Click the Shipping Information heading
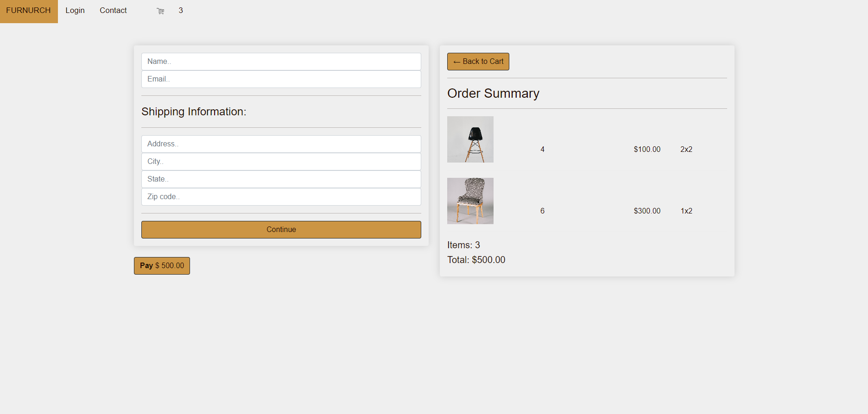The image size is (868, 414). (x=194, y=112)
